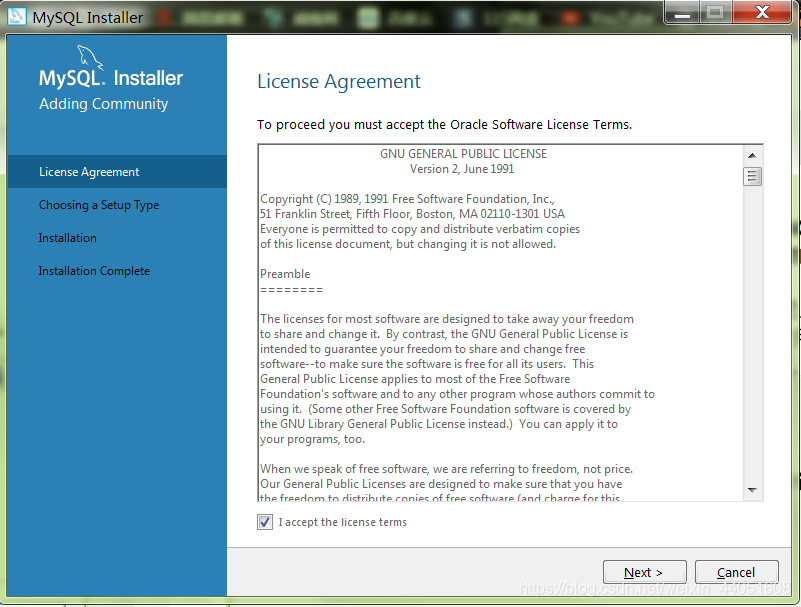Click the Version 2, June 1991 line
The width and height of the screenshot is (801, 607).
tap(462, 169)
